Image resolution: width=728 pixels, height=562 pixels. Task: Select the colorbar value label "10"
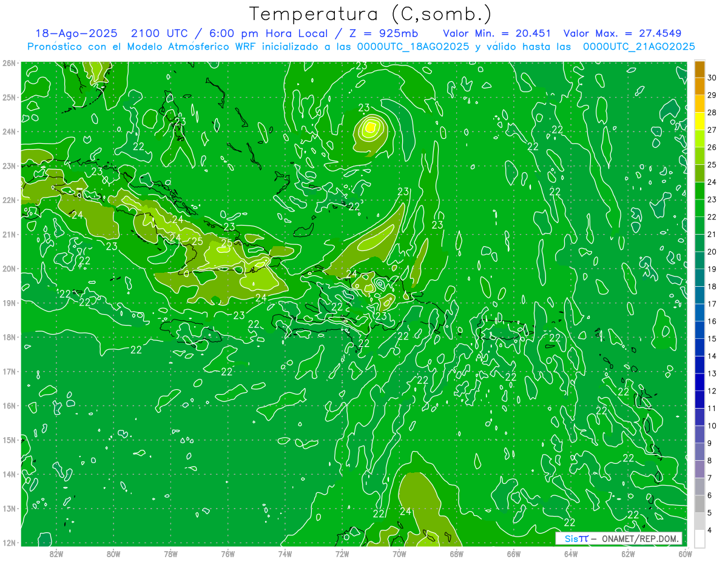pos(712,426)
